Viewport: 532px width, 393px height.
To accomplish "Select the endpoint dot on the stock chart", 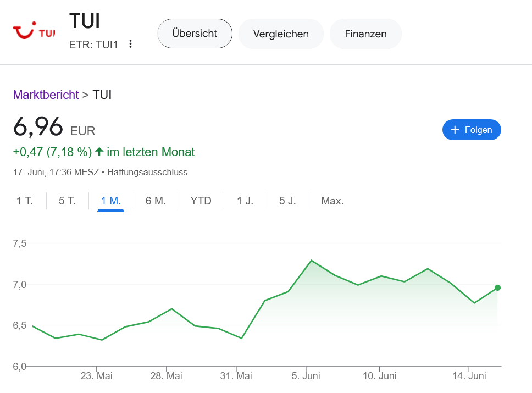I will [497, 287].
